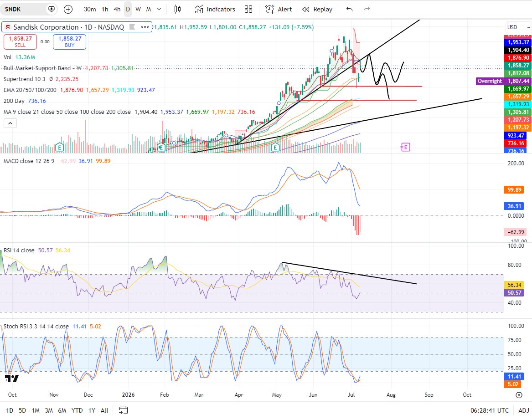Click the 1,858.27 BUY button
The image size is (532, 419).
70,42
